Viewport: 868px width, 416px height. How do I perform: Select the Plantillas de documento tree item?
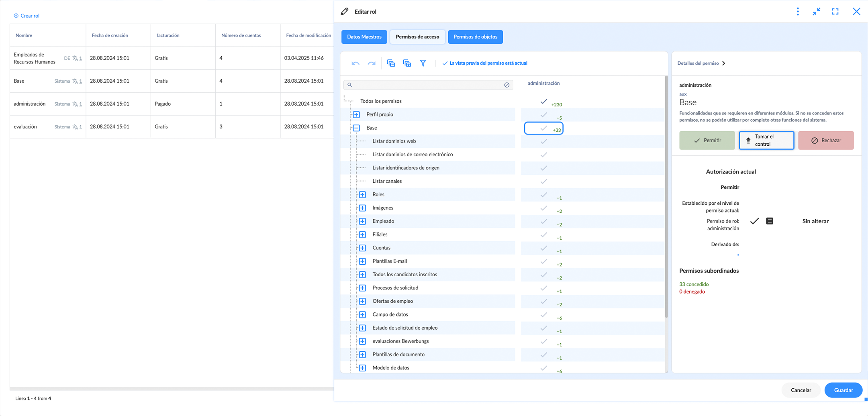point(398,355)
